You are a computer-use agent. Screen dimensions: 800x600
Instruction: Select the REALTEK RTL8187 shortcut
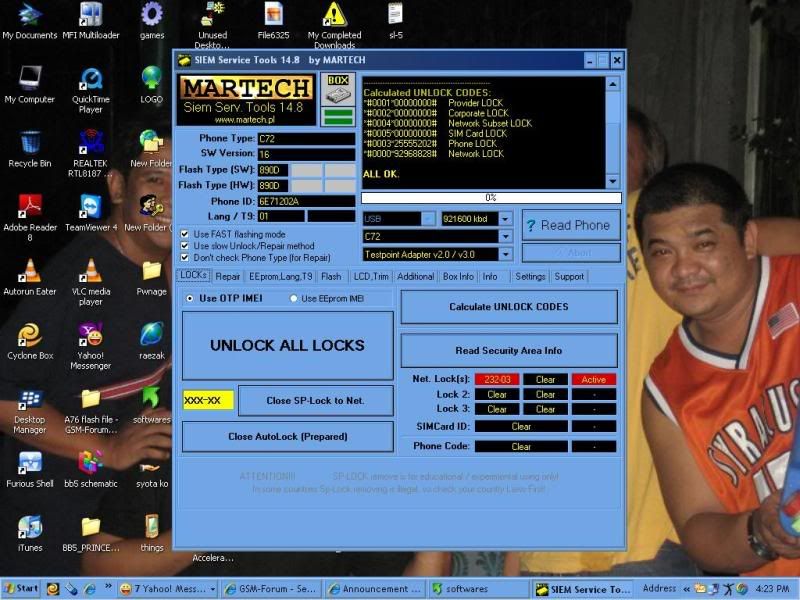(x=91, y=153)
